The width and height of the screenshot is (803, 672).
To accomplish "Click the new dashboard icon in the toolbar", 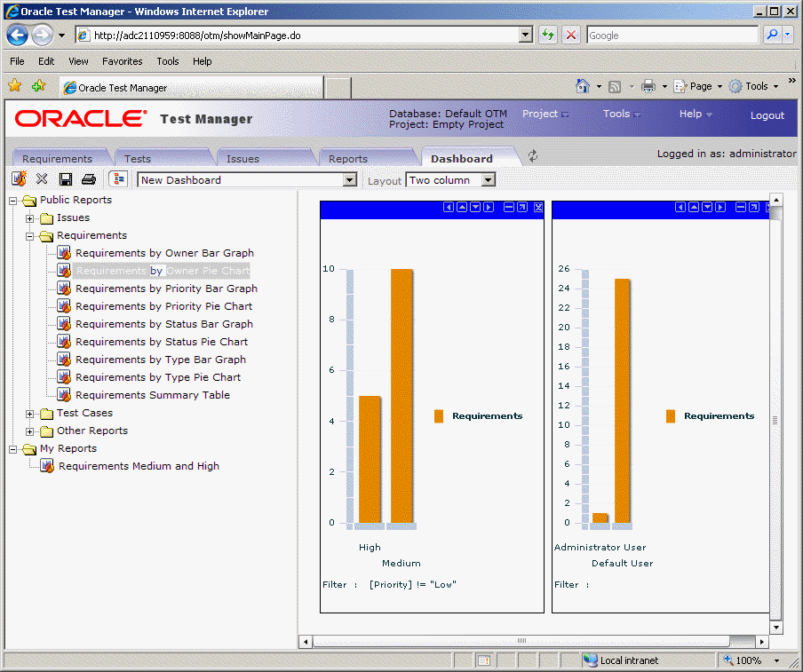I will coord(19,178).
